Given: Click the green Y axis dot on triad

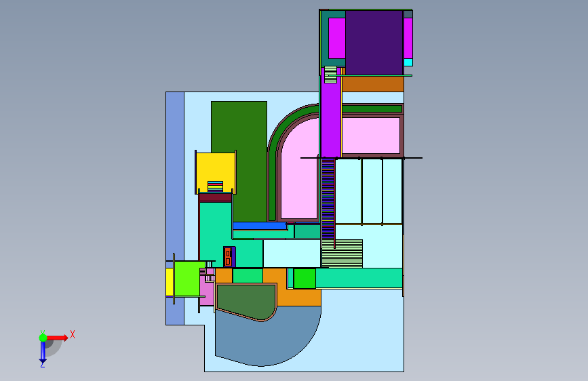Looking at the screenshot, I should pyautogui.click(x=43, y=338).
